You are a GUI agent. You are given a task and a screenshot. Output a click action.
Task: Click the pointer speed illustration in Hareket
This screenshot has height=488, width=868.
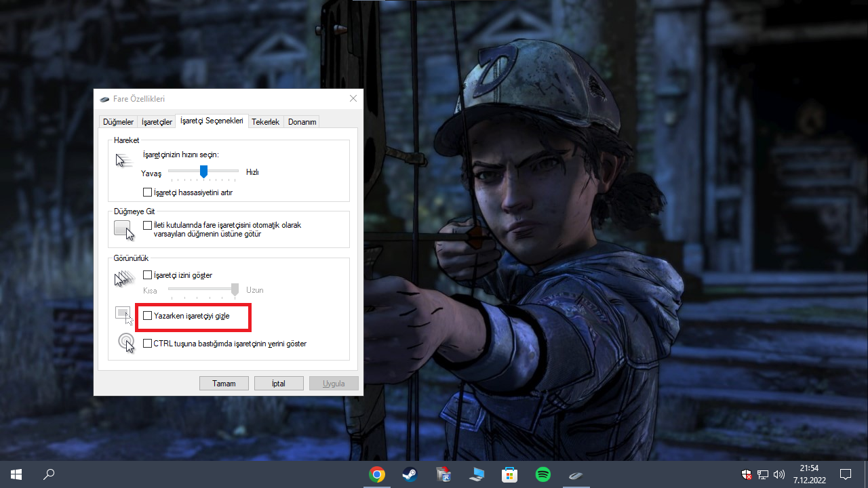pos(123,160)
